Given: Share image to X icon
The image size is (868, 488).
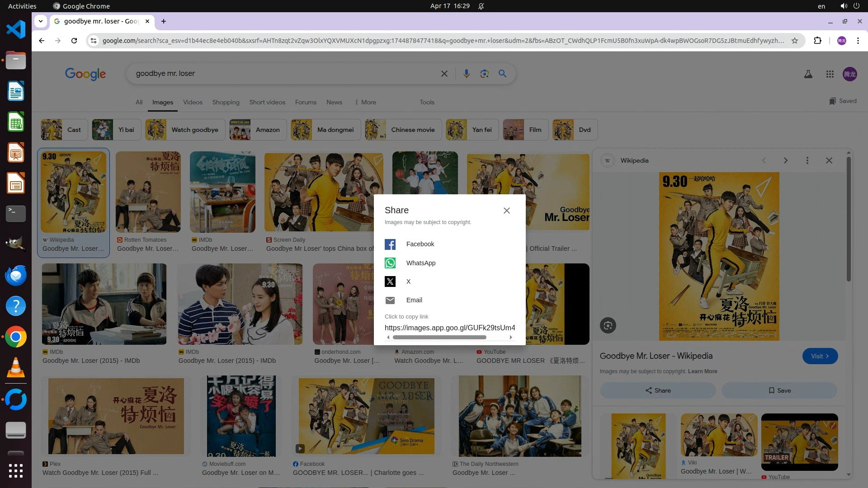Looking at the screenshot, I should [390, 282].
